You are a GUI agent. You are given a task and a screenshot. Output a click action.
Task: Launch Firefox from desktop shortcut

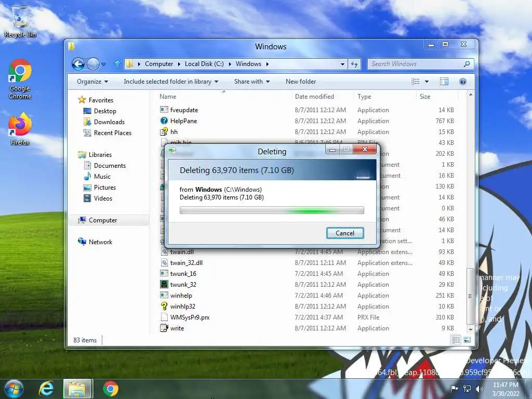pos(20,129)
